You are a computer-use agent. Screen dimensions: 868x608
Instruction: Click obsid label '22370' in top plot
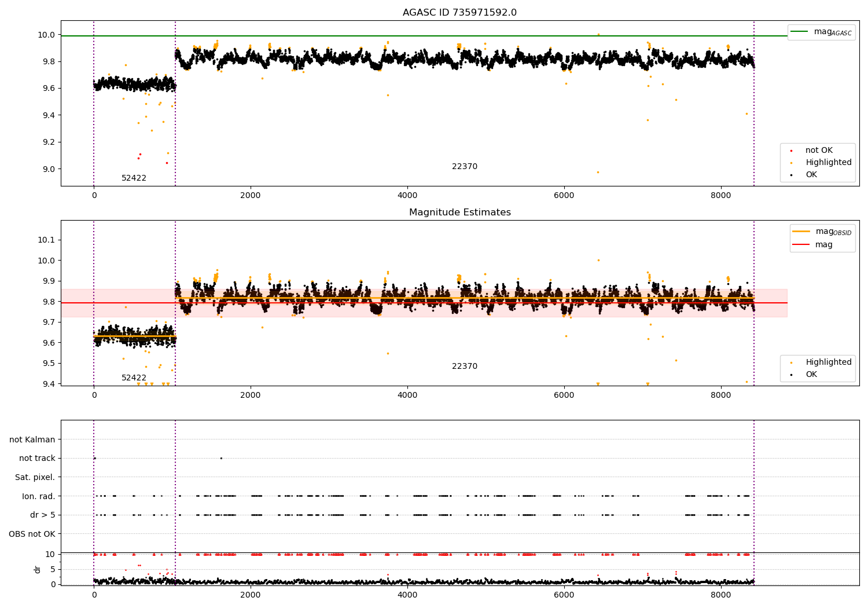pos(465,167)
